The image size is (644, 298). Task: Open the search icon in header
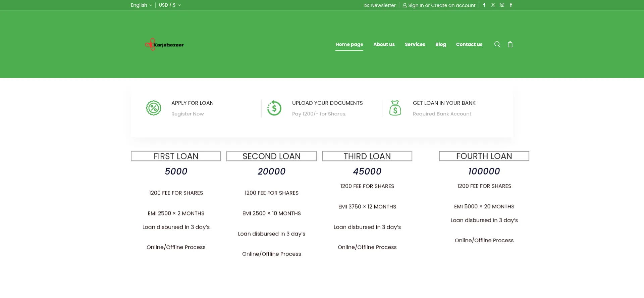pos(497,44)
